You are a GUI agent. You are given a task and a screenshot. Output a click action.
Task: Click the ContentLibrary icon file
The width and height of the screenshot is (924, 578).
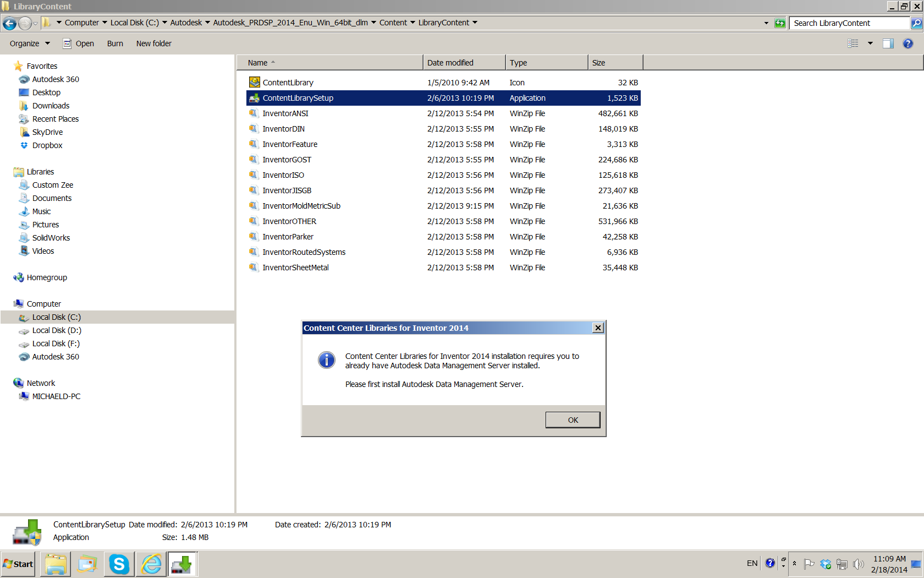tap(254, 83)
